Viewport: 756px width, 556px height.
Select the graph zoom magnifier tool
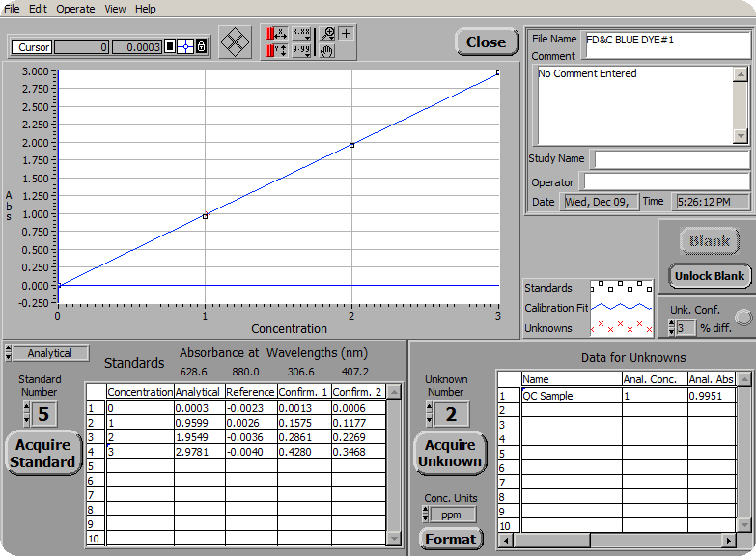tap(327, 34)
